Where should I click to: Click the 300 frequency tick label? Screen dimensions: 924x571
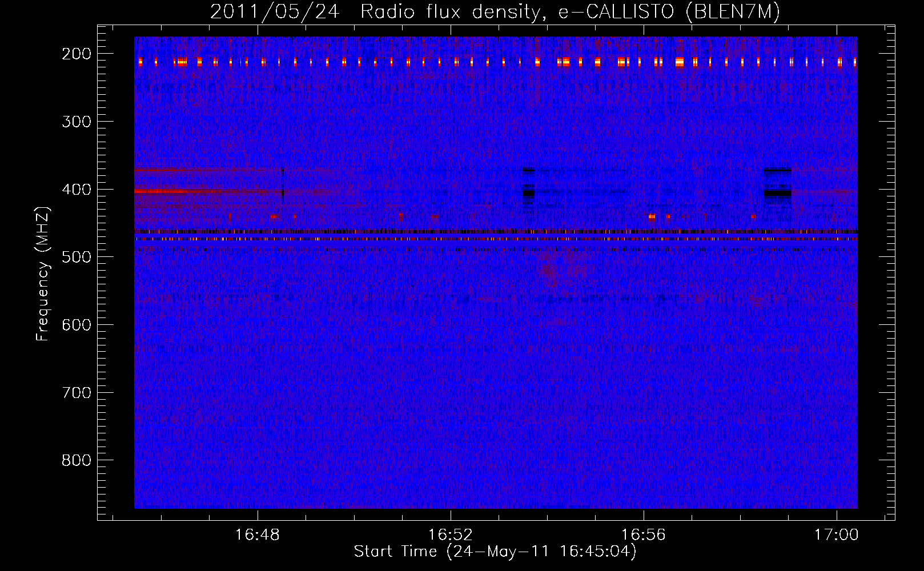click(77, 121)
